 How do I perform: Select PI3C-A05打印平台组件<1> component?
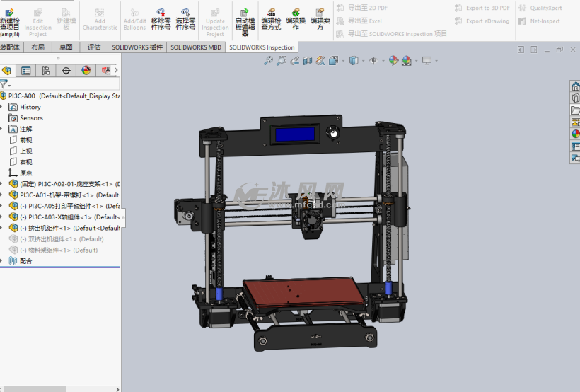point(65,206)
